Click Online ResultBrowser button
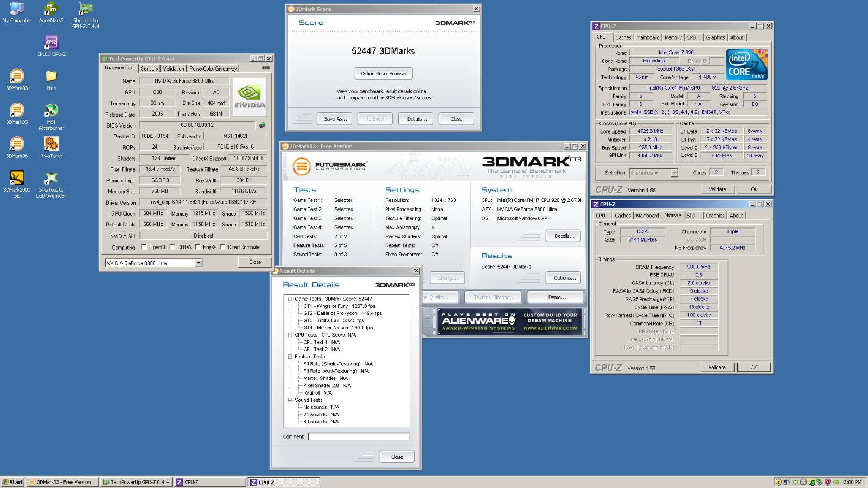 pyautogui.click(x=384, y=74)
